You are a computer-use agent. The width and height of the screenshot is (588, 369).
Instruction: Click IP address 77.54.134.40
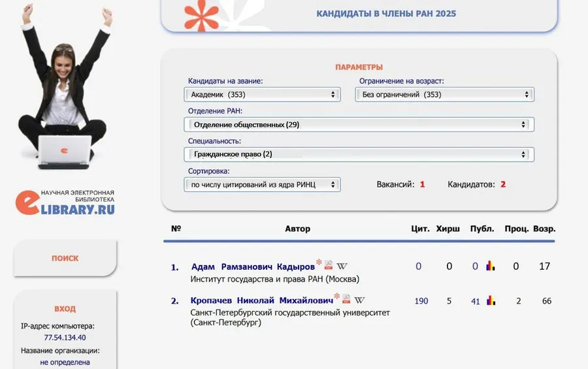65,338
